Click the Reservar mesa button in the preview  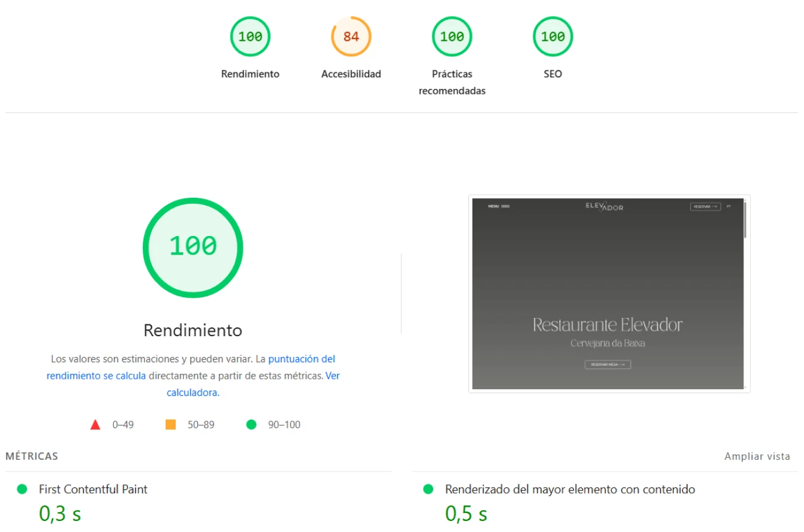pyautogui.click(x=607, y=365)
